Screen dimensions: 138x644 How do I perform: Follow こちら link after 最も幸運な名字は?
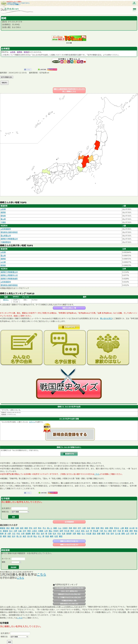(42, 574)
